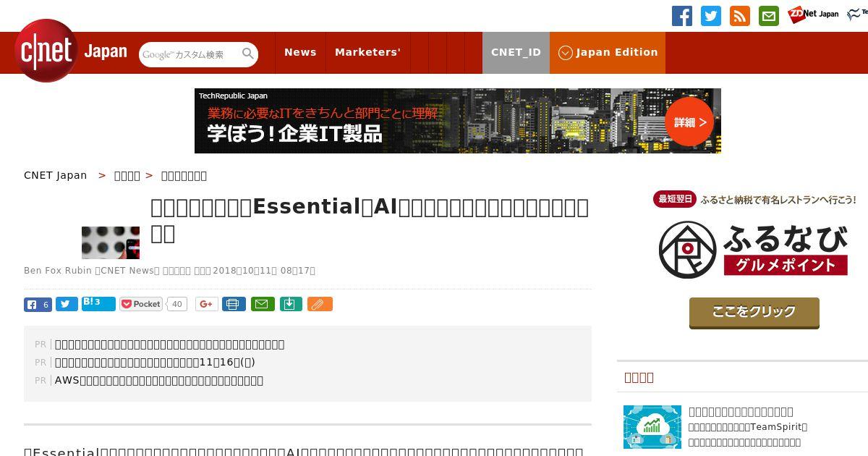Viewport: 868px width, 456px height.
Task: Click the search magnifier icon
Action: tap(248, 54)
